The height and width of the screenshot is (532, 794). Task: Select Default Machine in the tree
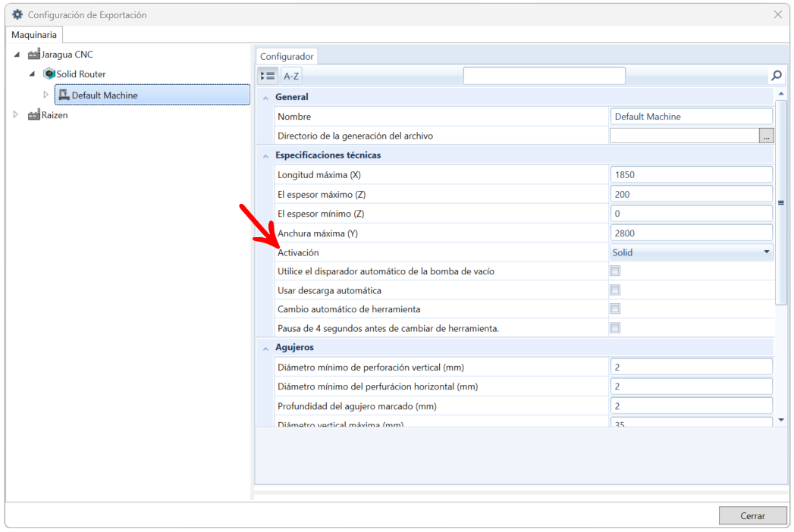[x=152, y=95]
